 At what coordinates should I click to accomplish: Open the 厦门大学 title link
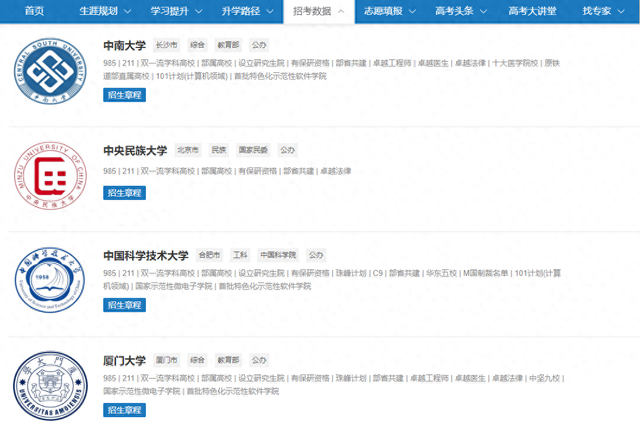(x=124, y=361)
